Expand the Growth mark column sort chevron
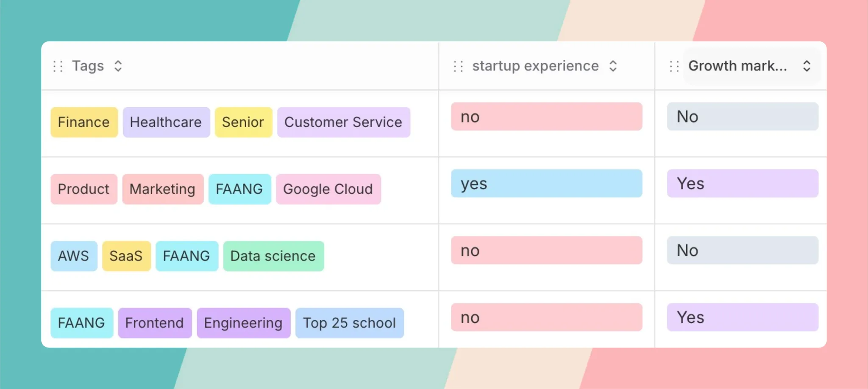Viewport: 868px width, 389px height. (807, 66)
